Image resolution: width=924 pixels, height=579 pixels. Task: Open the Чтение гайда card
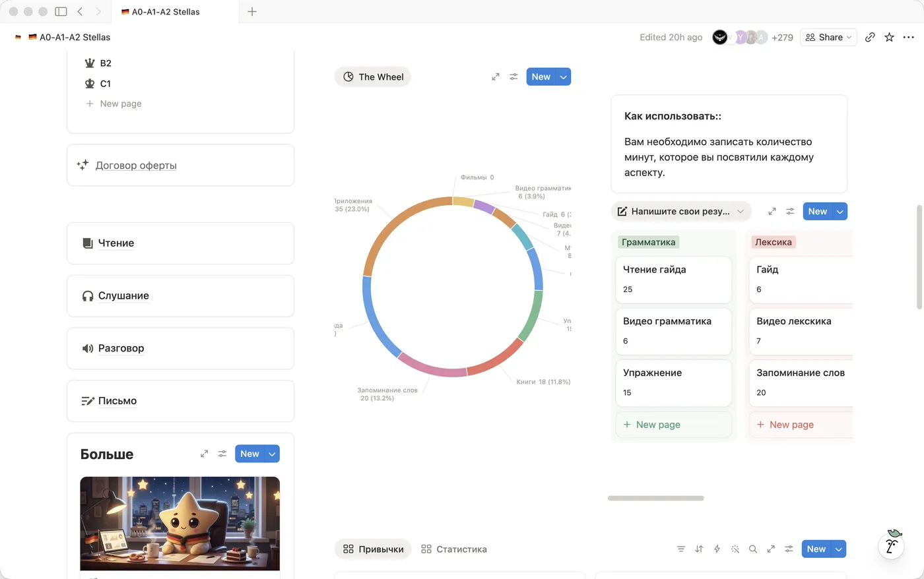673,280
